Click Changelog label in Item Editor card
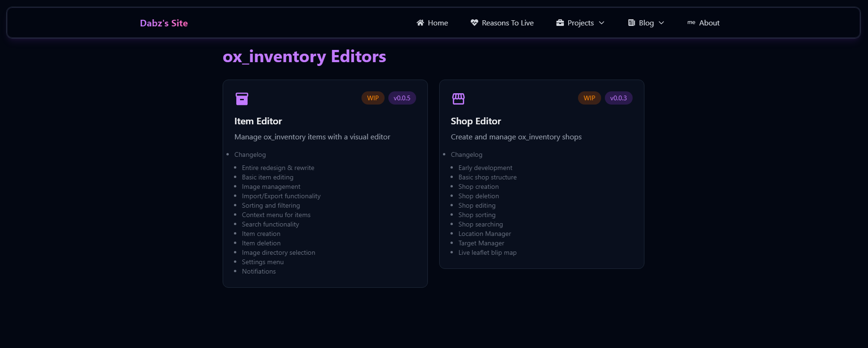The width and height of the screenshot is (868, 348). coord(250,154)
